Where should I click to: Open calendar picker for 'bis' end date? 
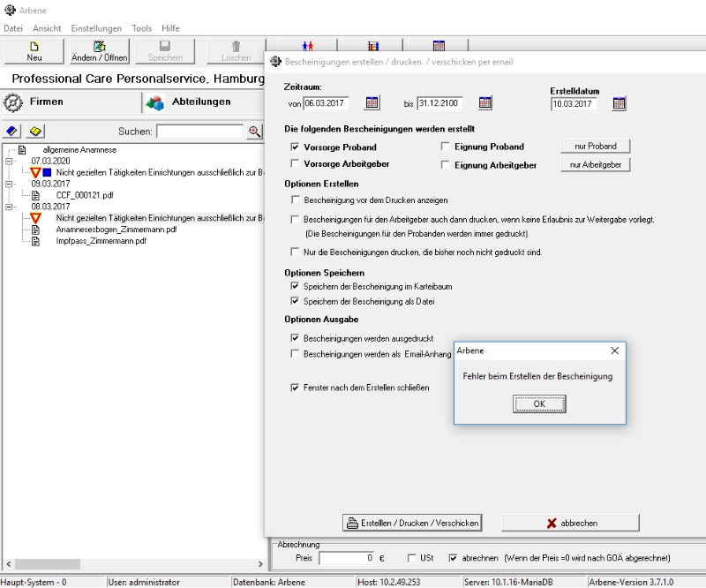coord(485,103)
